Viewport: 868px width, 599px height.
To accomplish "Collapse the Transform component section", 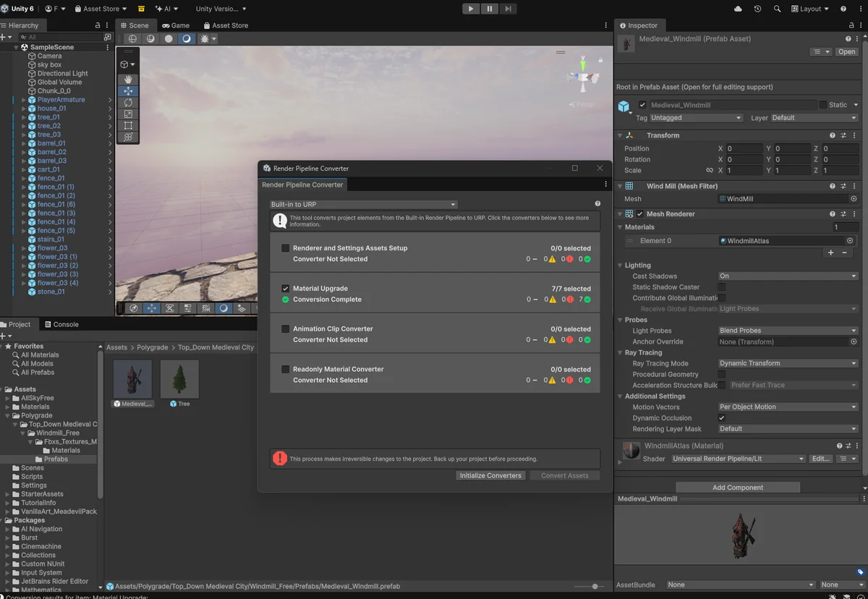I will (x=620, y=135).
